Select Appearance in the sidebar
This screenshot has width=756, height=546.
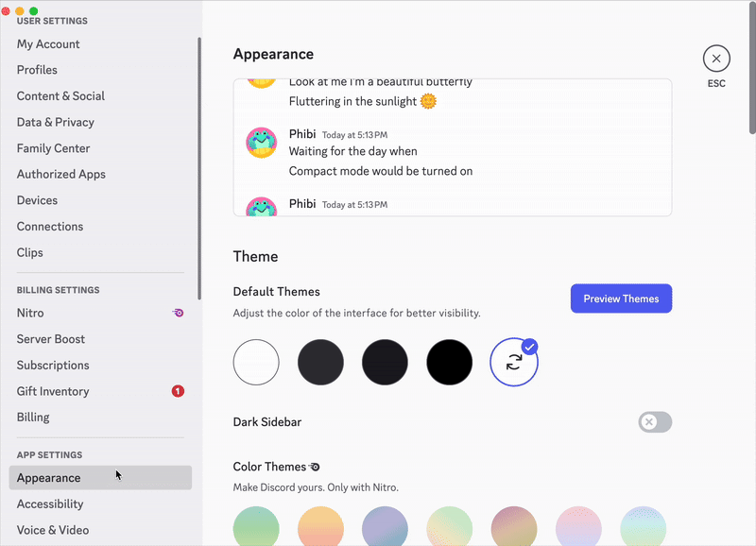click(x=100, y=478)
